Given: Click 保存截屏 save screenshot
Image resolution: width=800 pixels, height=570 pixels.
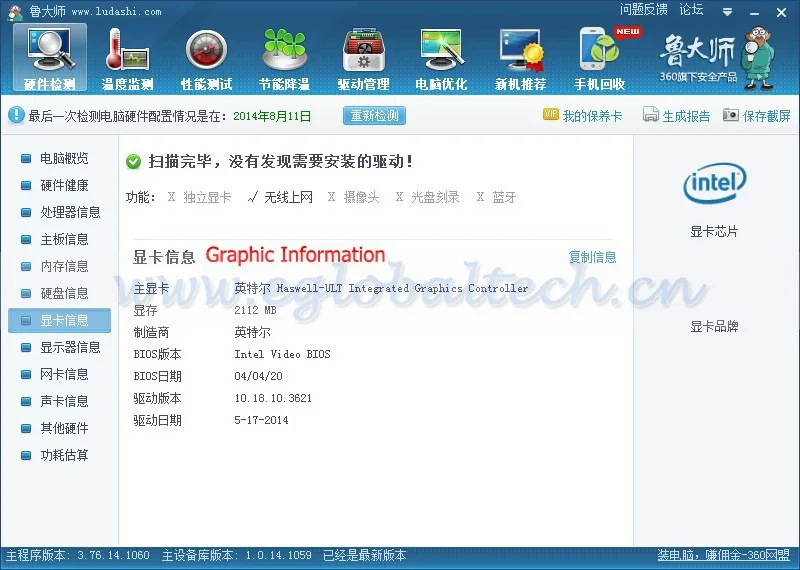Looking at the screenshot, I should point(766,116).
